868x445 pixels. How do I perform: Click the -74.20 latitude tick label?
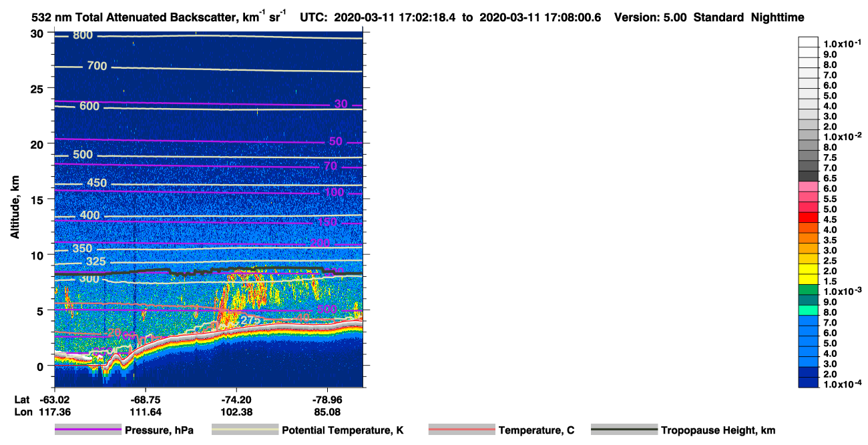click(x=236, y=399)
